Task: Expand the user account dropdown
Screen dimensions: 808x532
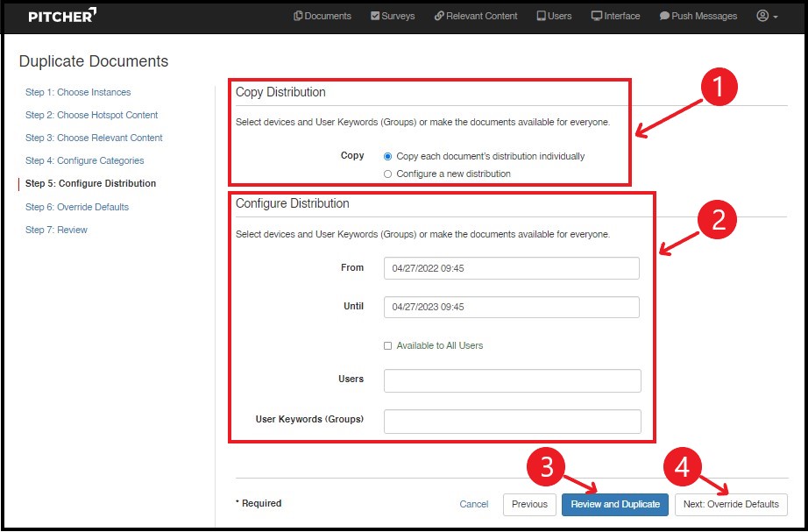Action: point(767,16)
